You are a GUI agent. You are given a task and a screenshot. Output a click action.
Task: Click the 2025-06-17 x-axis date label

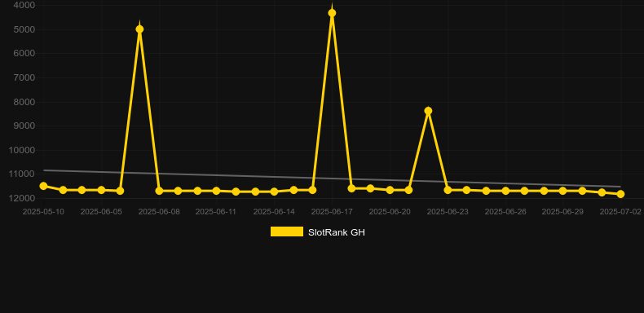[x=332, y=212]
